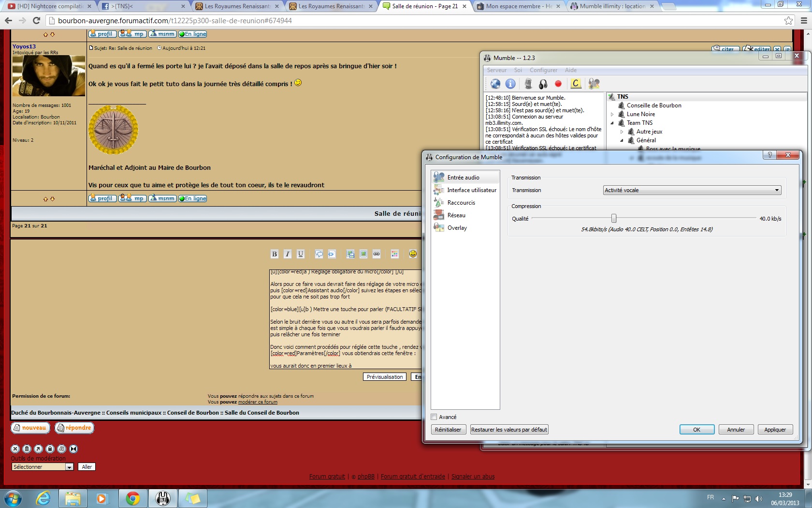Expand the Lune Noire channel
Image resolution: width=812 pixels, height=508 pixels.
click(612, 114)
